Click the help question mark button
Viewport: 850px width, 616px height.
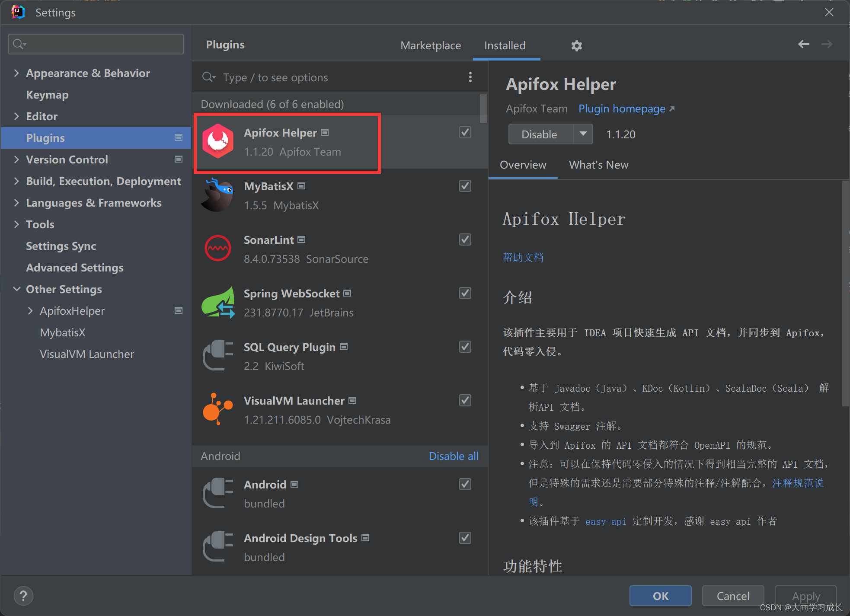(24, 596)
